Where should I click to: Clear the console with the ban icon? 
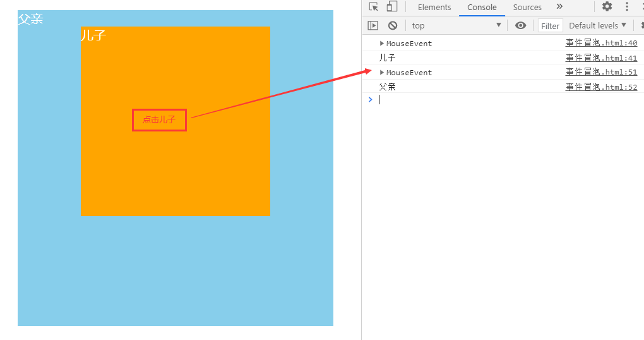tap(393, 26)
